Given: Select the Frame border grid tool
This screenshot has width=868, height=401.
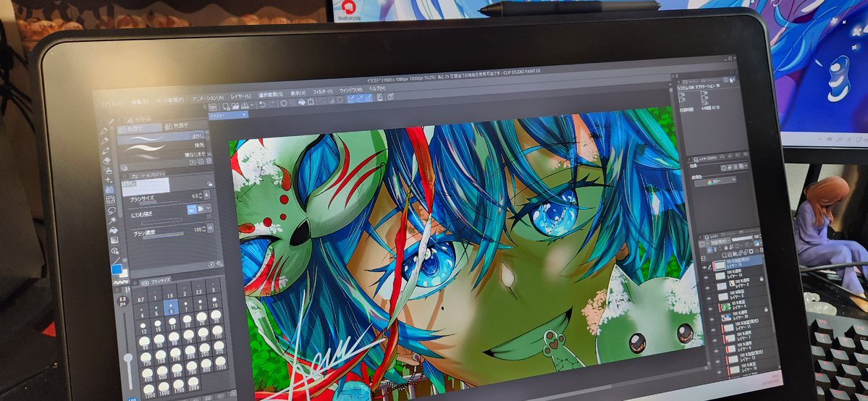Looking at the screenshot, I should coord(111,200).
